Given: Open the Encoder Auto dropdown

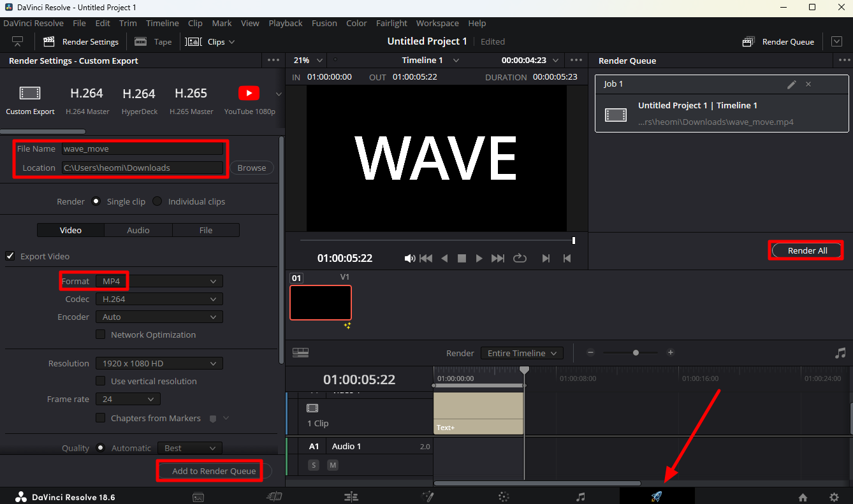Looking at the screenshot, I should point(159,317).
